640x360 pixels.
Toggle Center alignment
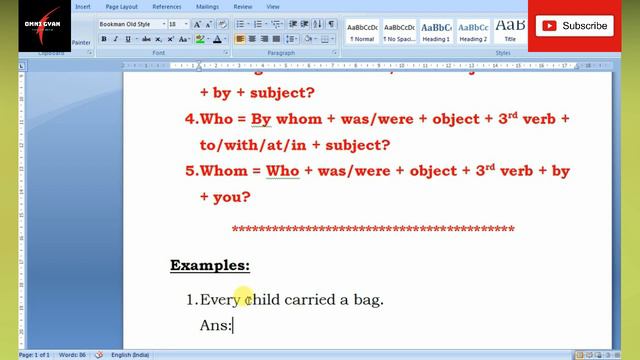tap(252, 39)
